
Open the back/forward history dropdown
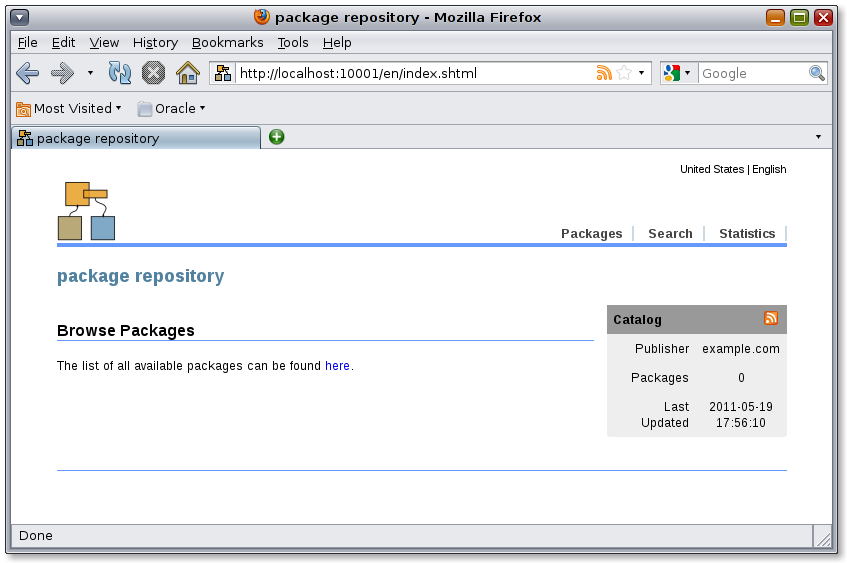coord(90,73)
